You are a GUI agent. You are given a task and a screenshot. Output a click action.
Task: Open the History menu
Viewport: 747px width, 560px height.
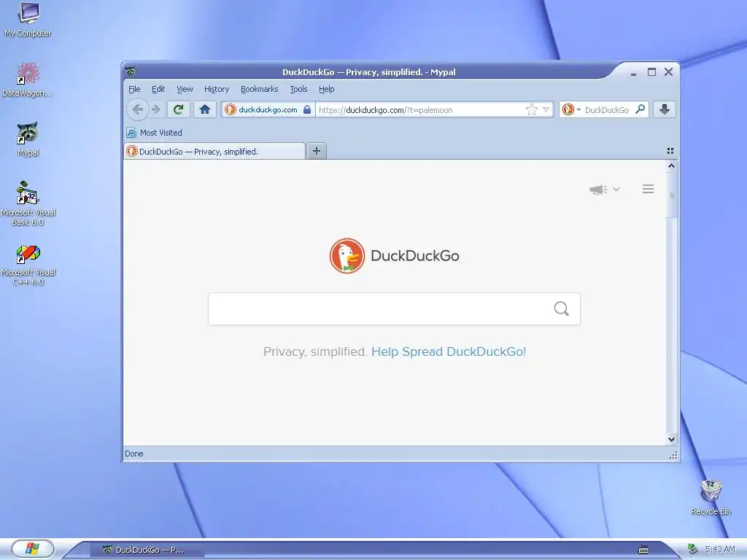pyautogui.click(x=216, y=89)
